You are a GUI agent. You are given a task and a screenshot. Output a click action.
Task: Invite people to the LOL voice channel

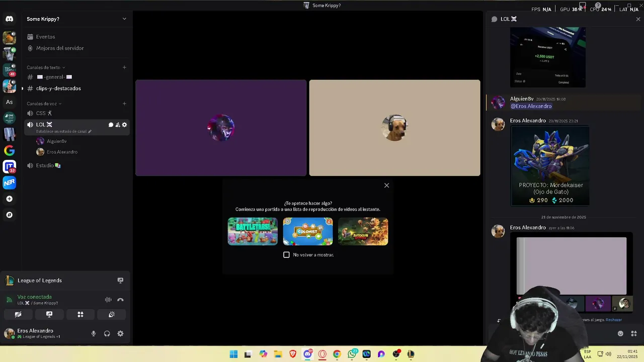(118, 125)
